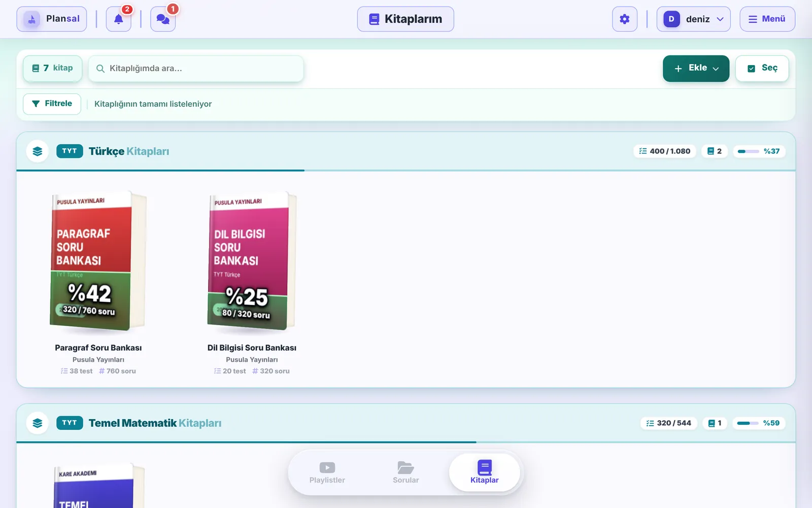The height and width of the screenshot is (508, 812).
Task: Open the chat messages icon
Action: tap(163, 19)
